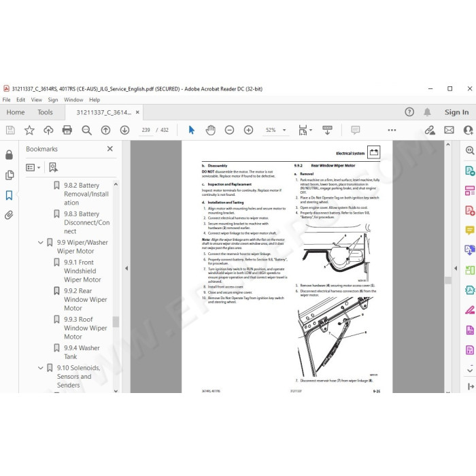Open search tool in right pane

(470, 150)
